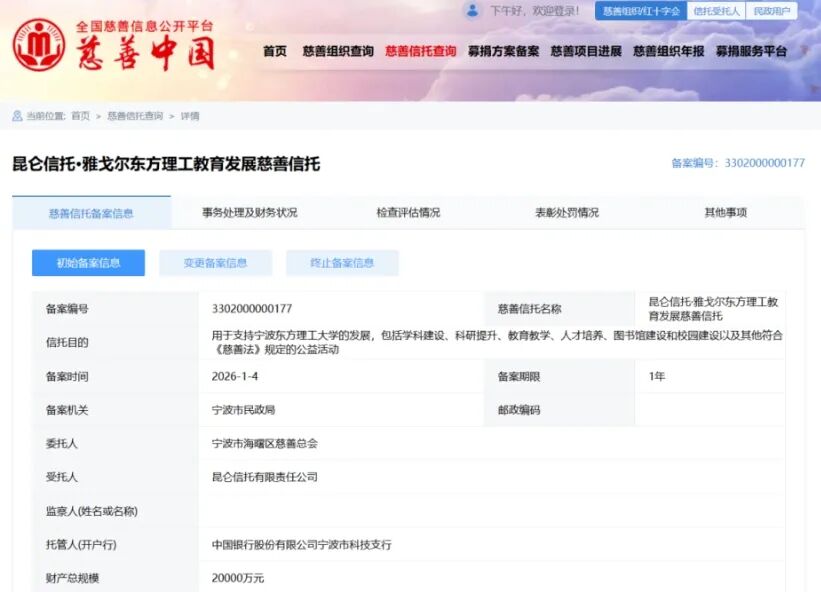Click the 监察人(姓名或名称) label
821x592 pixels.
92,511
